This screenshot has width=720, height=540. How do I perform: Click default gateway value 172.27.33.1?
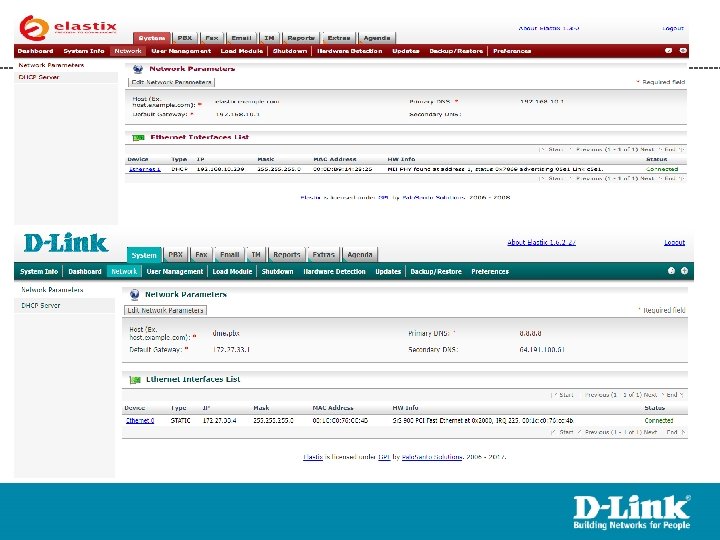[231, 349]
